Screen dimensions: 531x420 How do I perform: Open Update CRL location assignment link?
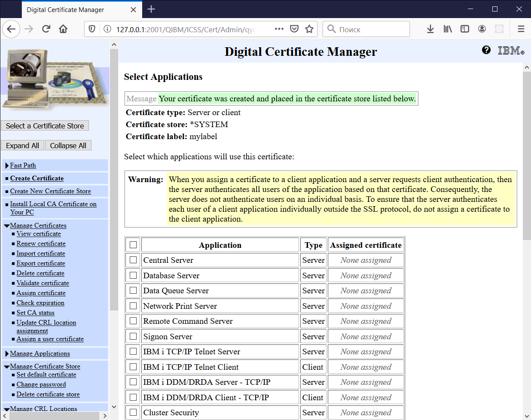pyautogui.click(x=46, y=326)
